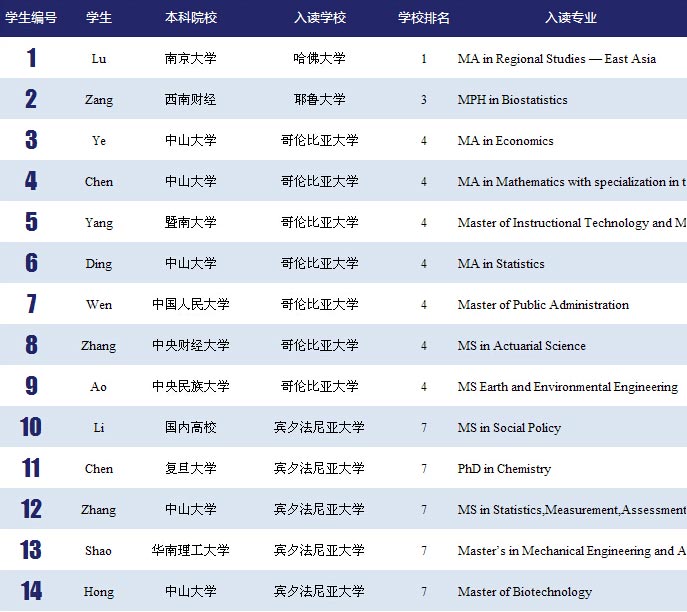
Task: Click 中国人民大学 cell
Action: [x=191, y=304]
